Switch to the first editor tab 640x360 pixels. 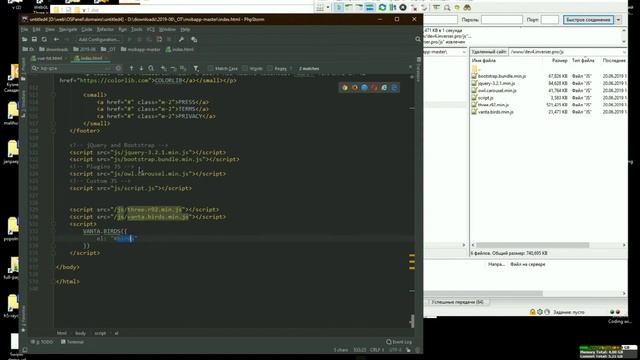click(47, 58)
